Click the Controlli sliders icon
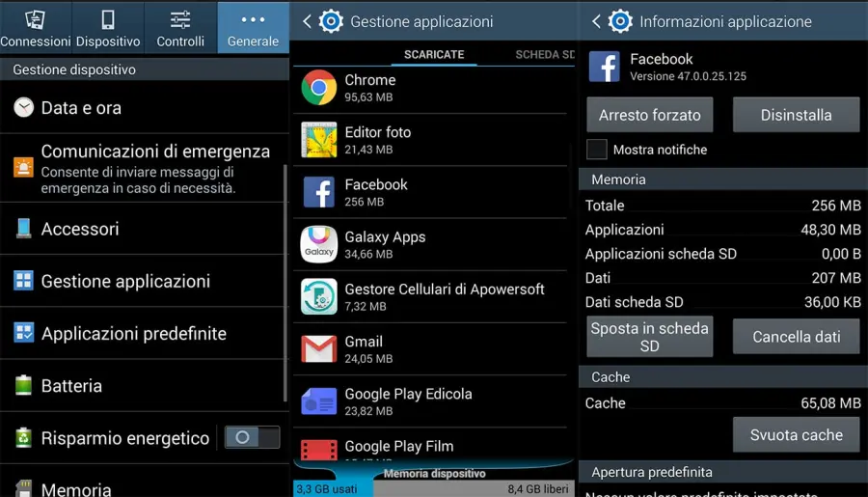The height and width of the screenshot is (497, 868). coord(180,19)
